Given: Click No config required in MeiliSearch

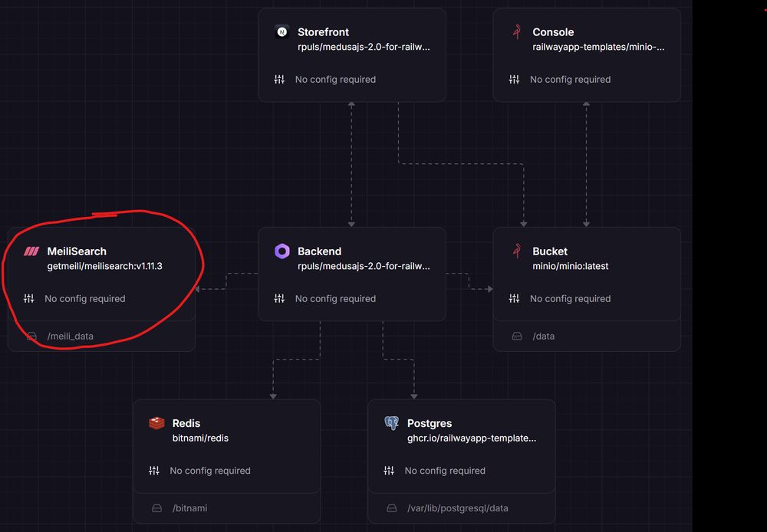Looking at the screenshot, I should pos(85,298).
